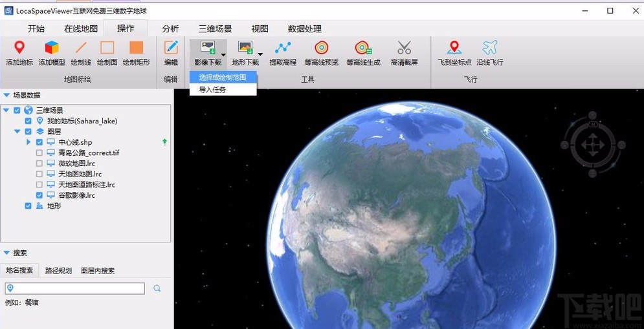Switch to the 图层内搜索 search tab
This screenshot has width=644, height=329.
click(98, 270)
